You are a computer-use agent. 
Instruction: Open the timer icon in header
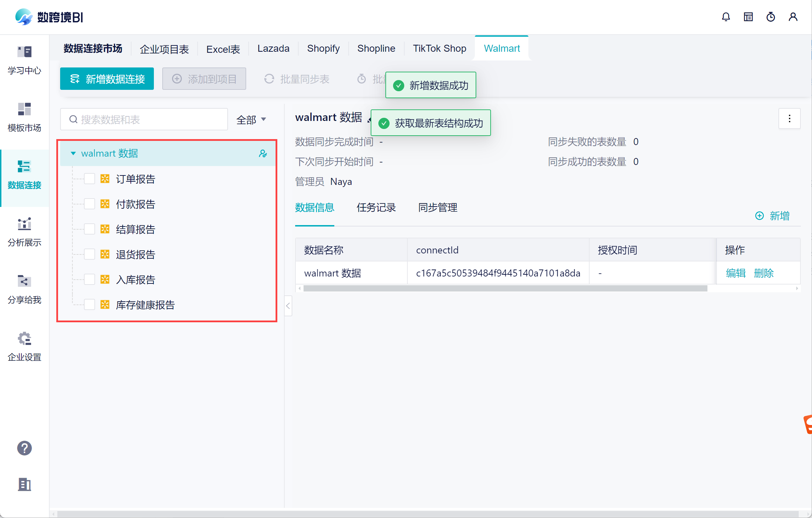coord(770,17)
